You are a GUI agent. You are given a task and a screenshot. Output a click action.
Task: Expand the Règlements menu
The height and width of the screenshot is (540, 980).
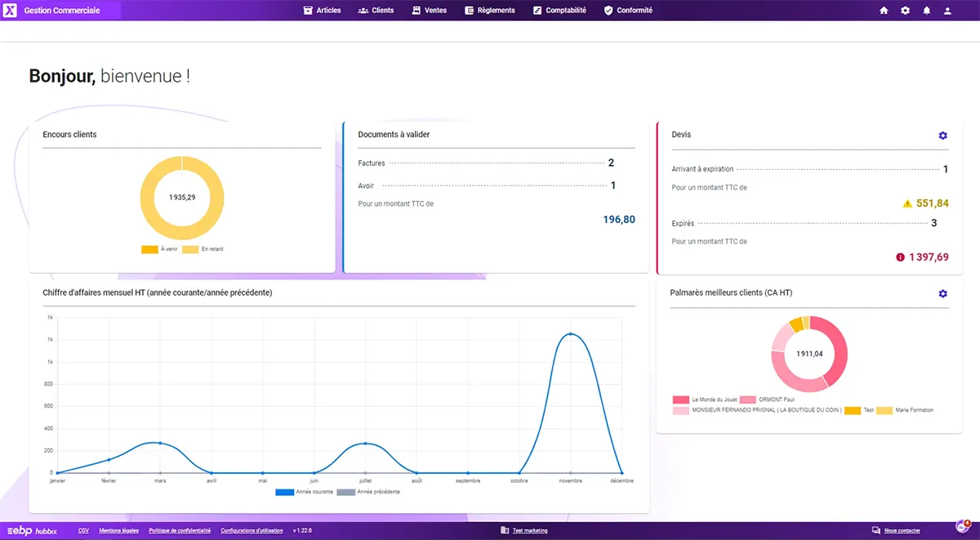pyautogui.click(x=490, y=11)
